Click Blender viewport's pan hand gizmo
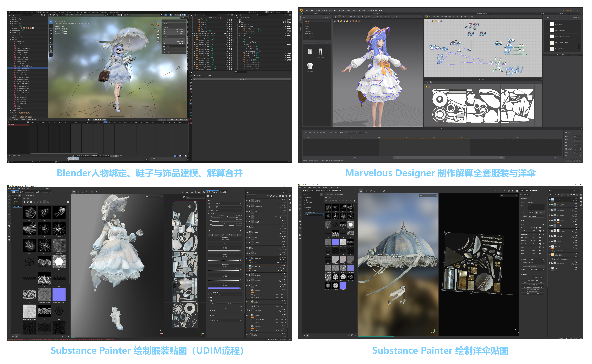592x364 pixels. click(x=158, y=34)
